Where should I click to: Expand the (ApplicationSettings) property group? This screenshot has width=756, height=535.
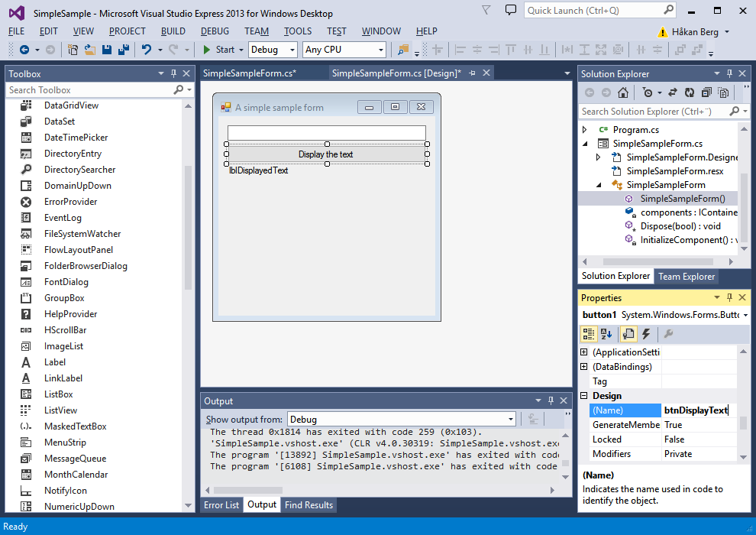coord(584,352)
